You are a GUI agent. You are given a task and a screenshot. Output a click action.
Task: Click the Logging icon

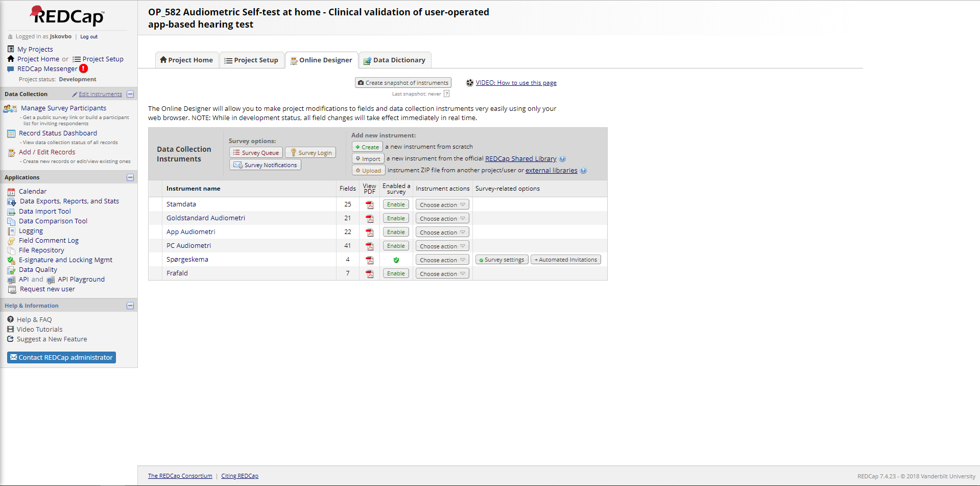11,231
